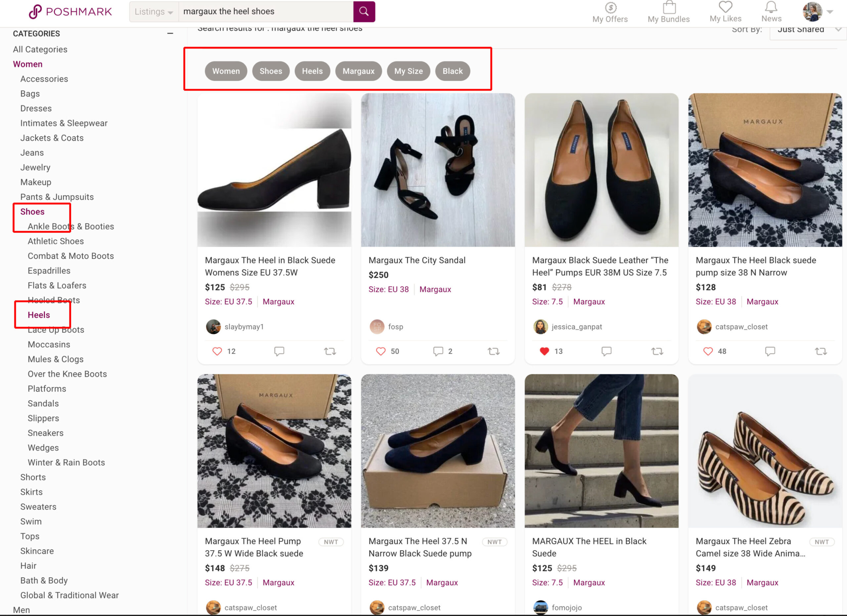The width and height of the screenshot is (847, 616).
Task: Open fomojojo seller avatar
Action: (540, 607)
